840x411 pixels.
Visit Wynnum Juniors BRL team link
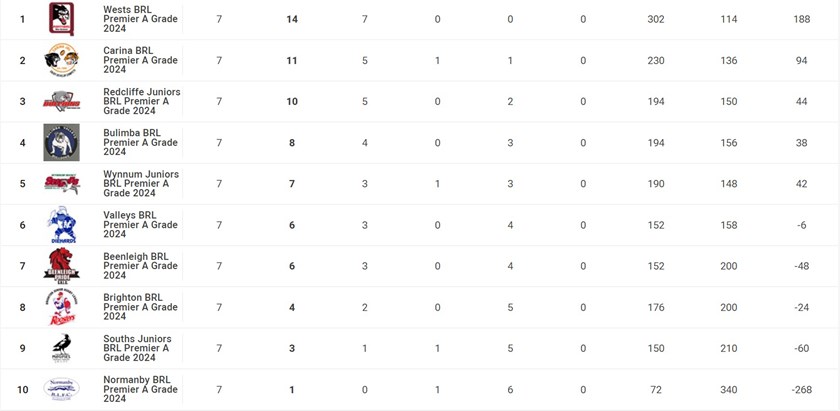(x=140, y=184)
